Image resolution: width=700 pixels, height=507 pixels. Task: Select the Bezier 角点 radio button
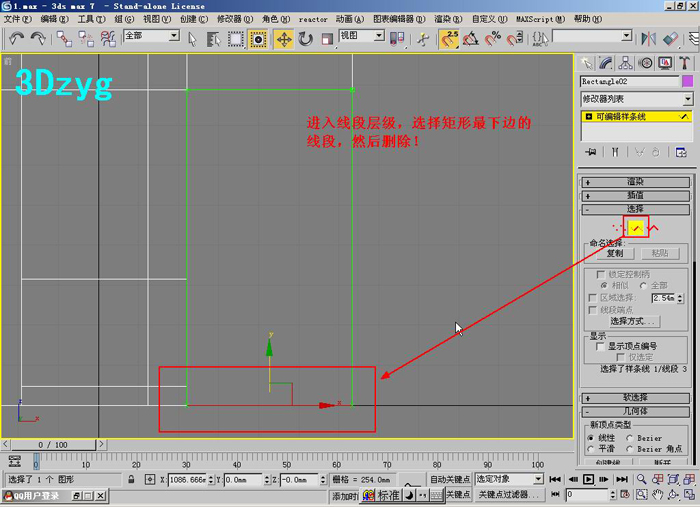[629, 449]
